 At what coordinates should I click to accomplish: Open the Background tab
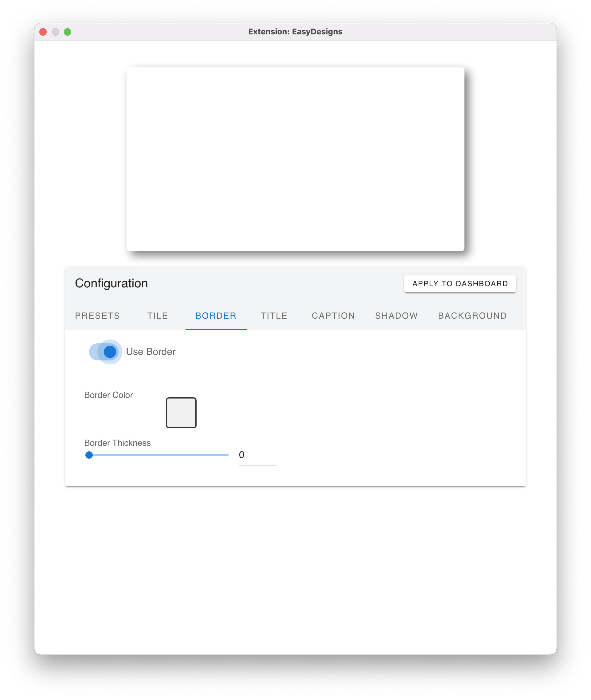(472, 316)
